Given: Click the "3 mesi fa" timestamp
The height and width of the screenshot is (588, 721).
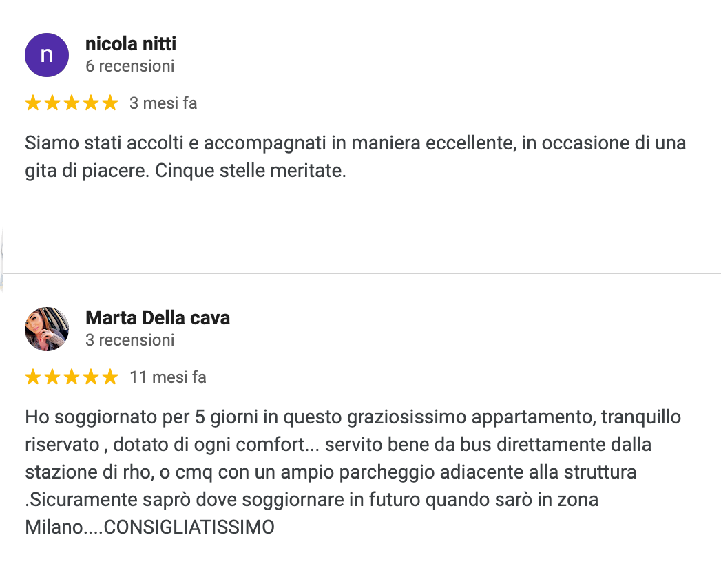Looking at the screenshot, I should 163,103.
